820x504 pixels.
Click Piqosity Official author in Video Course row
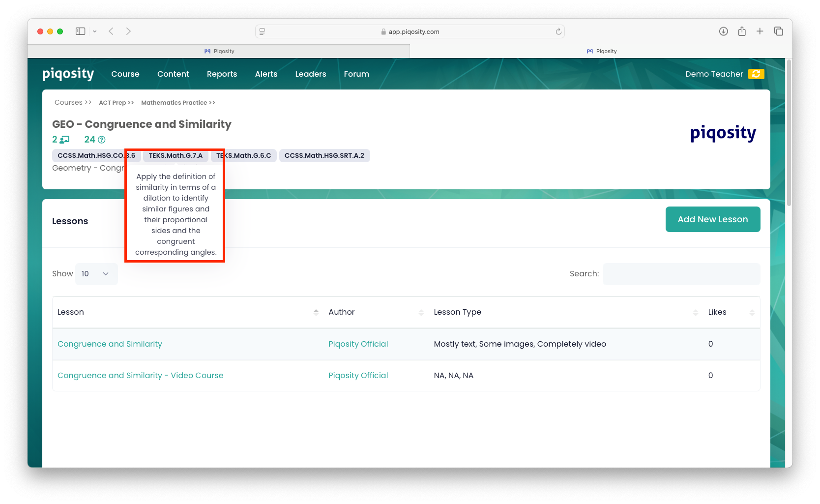358,376
